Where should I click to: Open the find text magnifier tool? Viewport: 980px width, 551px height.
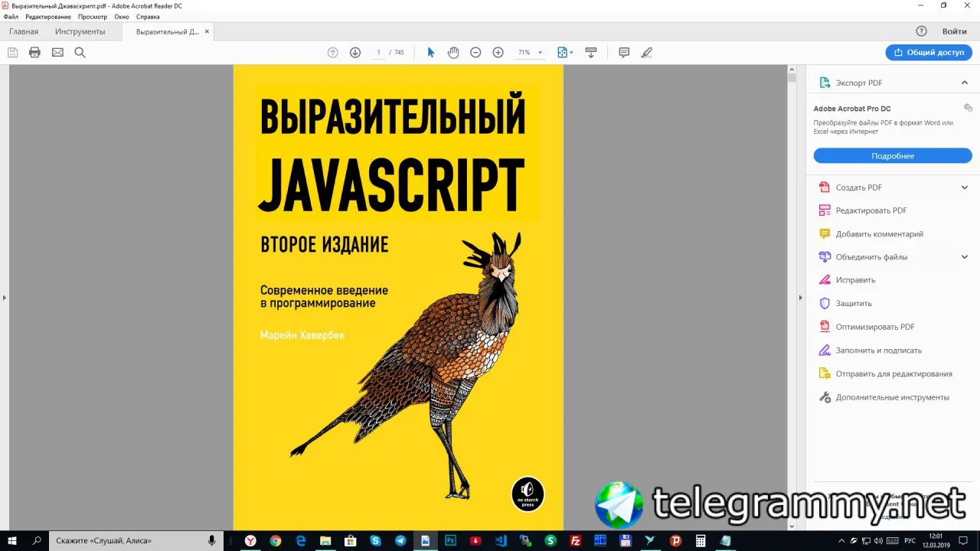pos(80,52)
